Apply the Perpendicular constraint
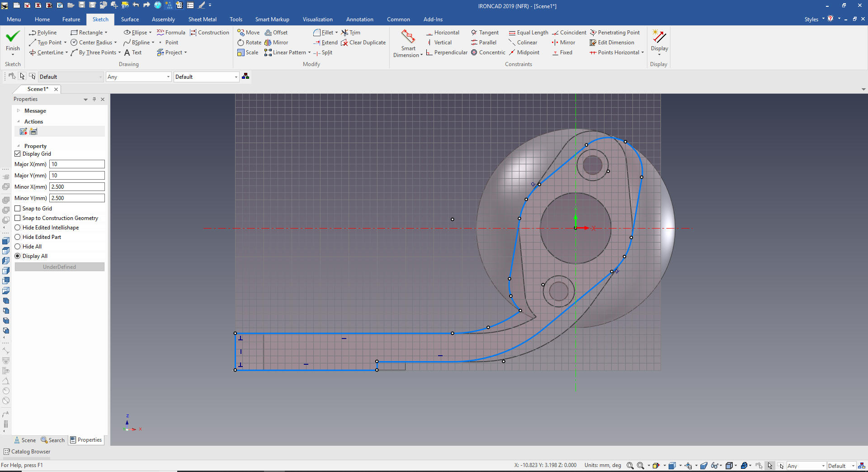Viewport: 868px width, 472px height. (x=447, y=52)
